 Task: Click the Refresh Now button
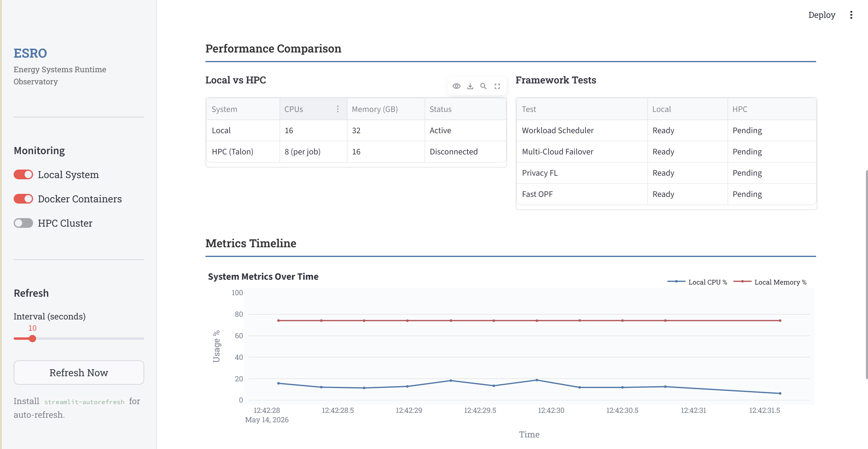(x=79, y=373)
